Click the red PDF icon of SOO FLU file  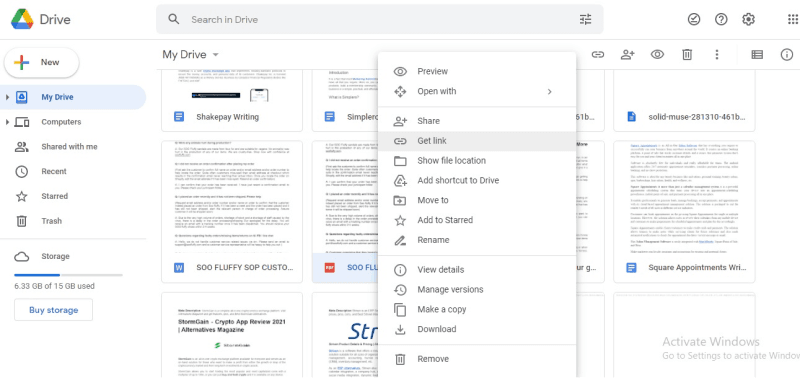tap(330, 267)
